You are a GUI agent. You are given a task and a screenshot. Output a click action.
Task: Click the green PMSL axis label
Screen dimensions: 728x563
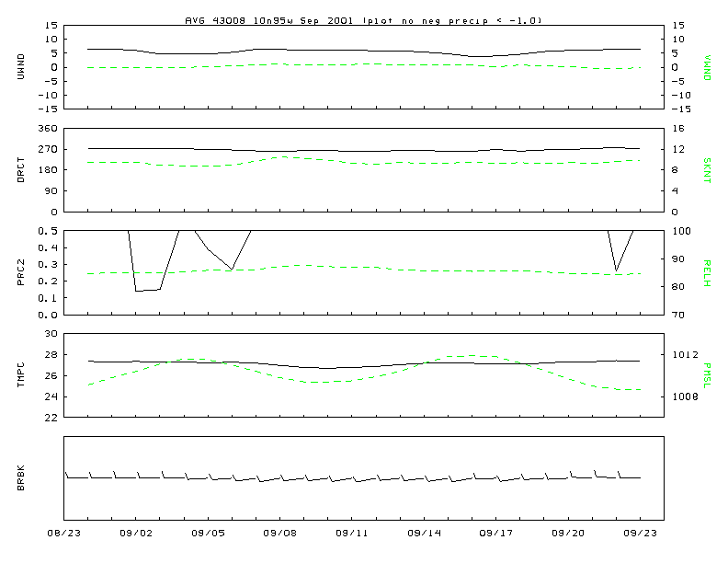point(707,375)
